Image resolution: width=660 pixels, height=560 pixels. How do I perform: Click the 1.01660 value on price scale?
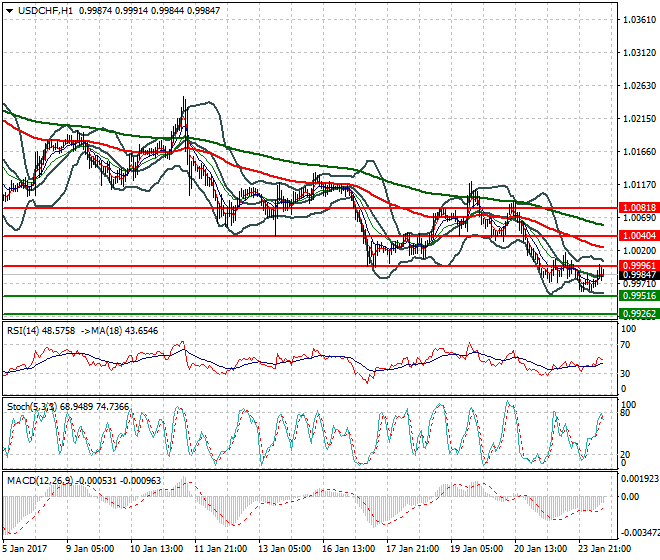pos(636,152)
